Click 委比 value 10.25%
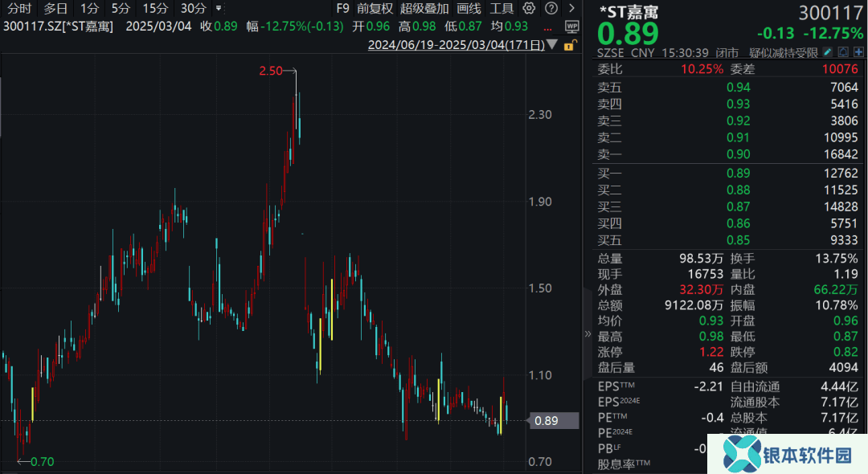 702,69
